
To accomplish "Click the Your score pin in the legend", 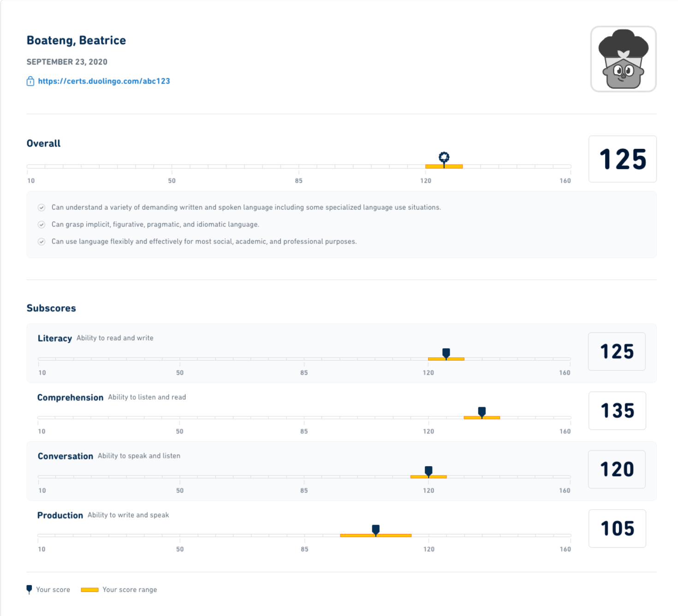I will point(29,589).
